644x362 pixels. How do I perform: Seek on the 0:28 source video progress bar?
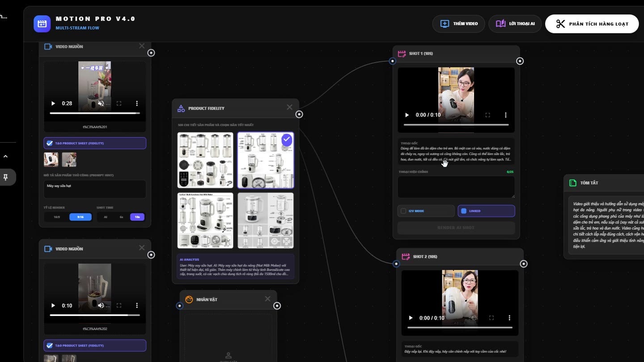95,113
